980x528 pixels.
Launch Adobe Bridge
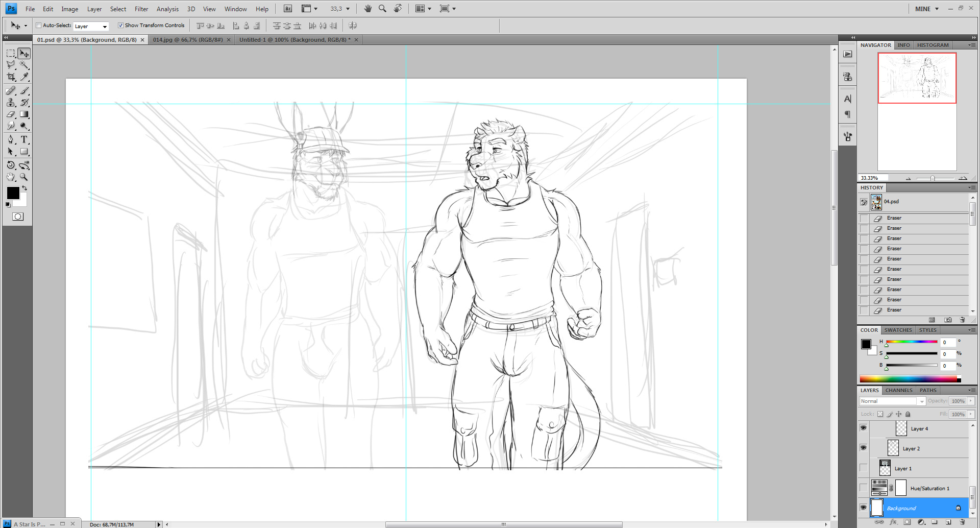288,9
